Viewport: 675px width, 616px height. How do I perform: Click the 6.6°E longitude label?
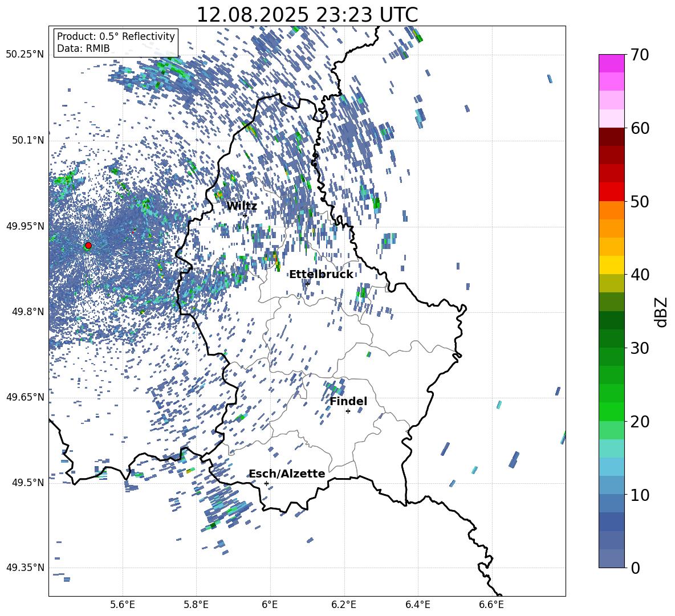(x=491, y=605)
